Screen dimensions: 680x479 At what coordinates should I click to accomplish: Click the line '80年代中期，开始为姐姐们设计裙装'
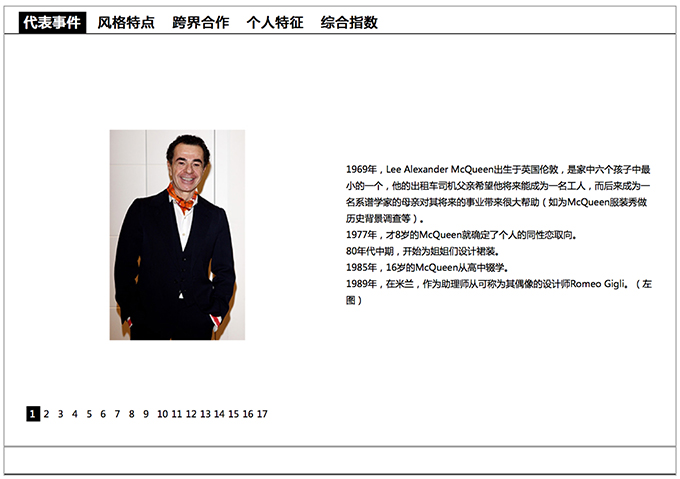[423, 251]
